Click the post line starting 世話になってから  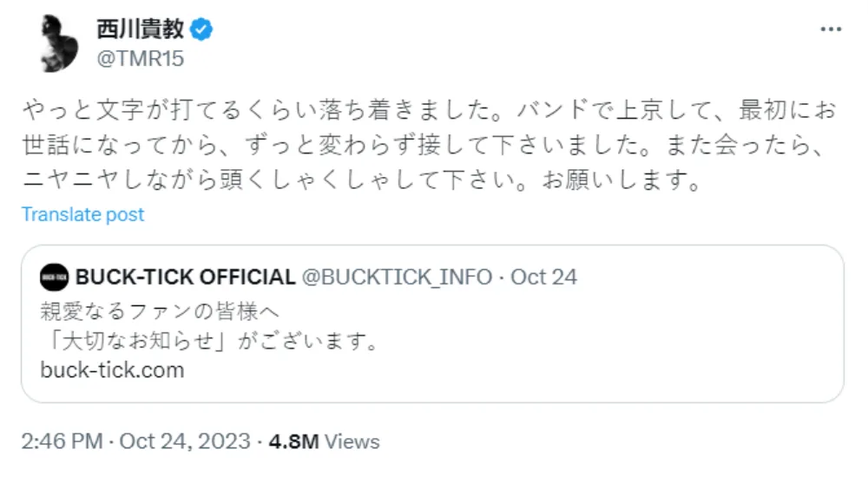point(417,147)
